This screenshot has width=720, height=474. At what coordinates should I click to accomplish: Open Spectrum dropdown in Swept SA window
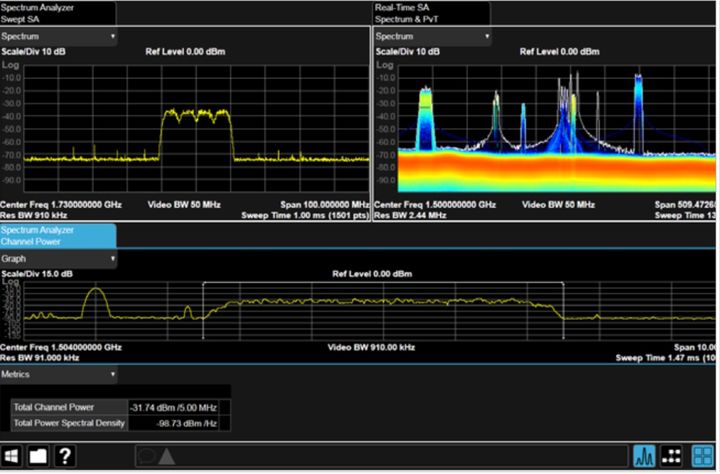pyautogui.click(x=59, y=36)
